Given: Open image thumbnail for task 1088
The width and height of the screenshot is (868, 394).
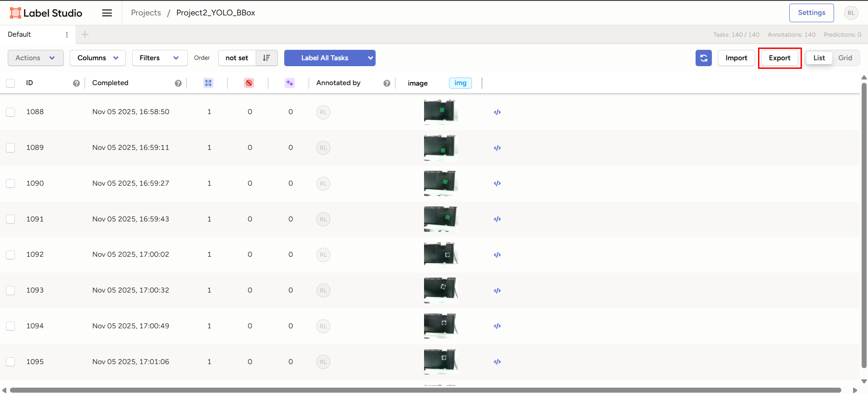Looking at the screenshot, I should [x=441, y=112].
